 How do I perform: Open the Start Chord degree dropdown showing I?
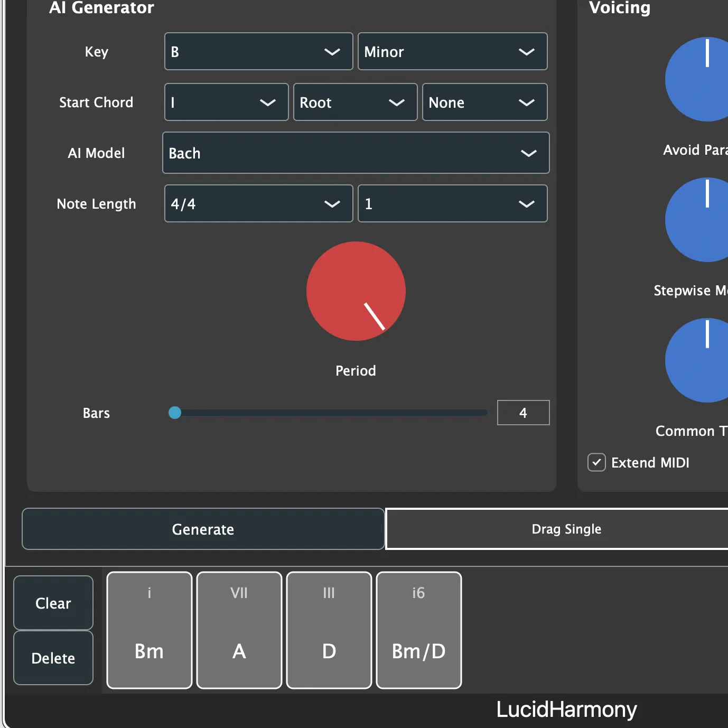[226, 102]
